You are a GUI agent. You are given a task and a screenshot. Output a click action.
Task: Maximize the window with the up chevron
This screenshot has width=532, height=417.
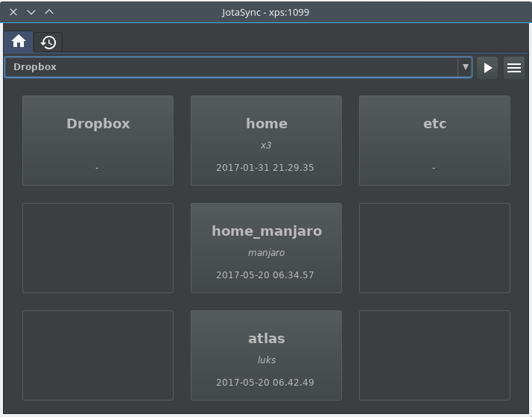click(x=49, y=12)
